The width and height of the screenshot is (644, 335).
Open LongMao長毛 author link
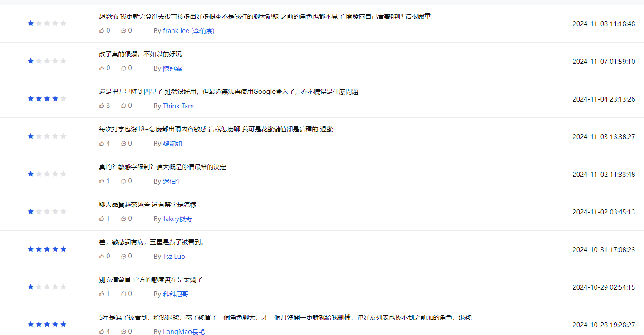184,331
